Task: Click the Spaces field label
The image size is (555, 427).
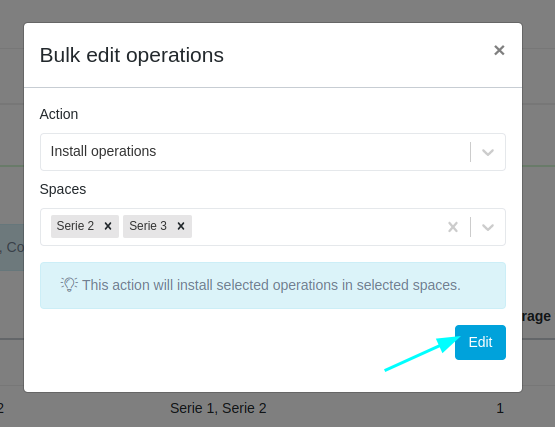Action: (x=63, y=189)
